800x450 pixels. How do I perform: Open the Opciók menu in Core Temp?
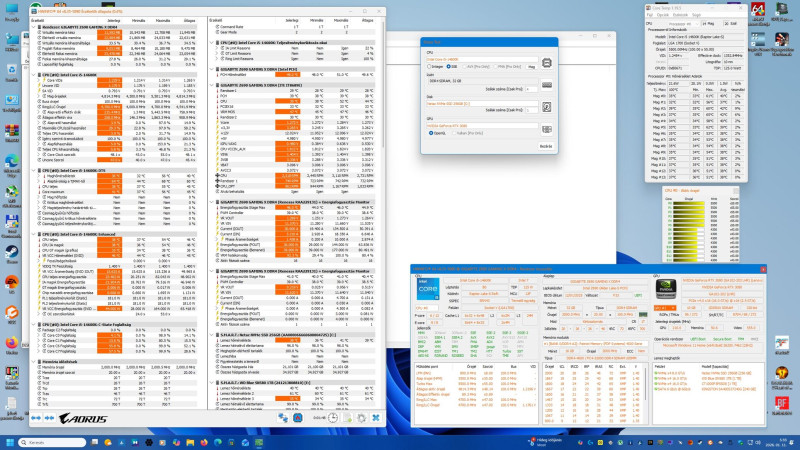click(662, 15)
